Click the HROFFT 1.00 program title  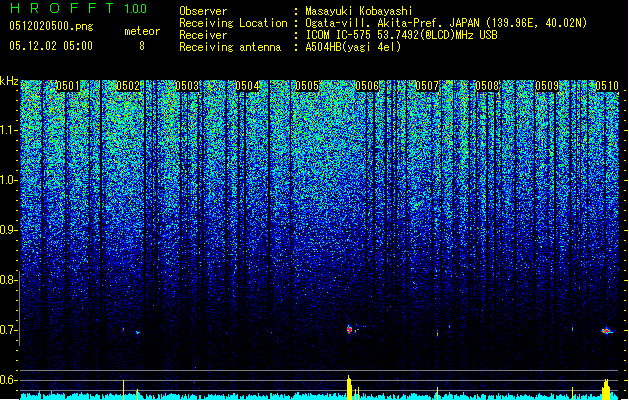(79, 8)
